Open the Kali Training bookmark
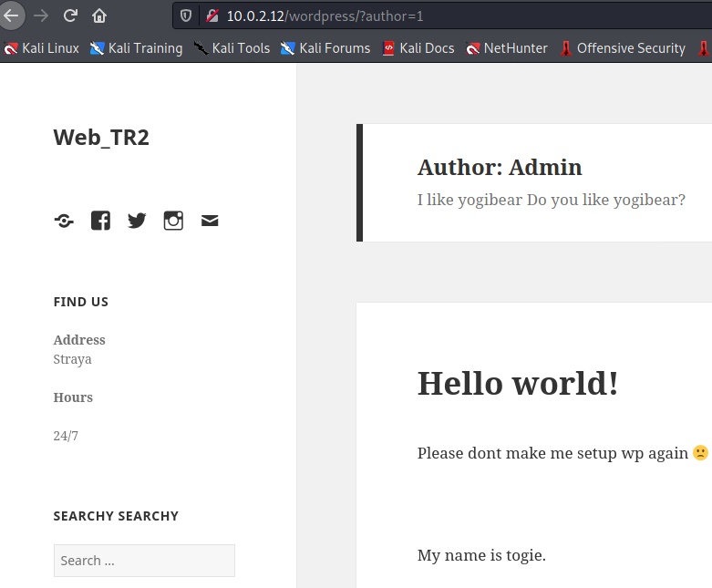The height and width of the screenshot is (588, 712). point(136,48)
